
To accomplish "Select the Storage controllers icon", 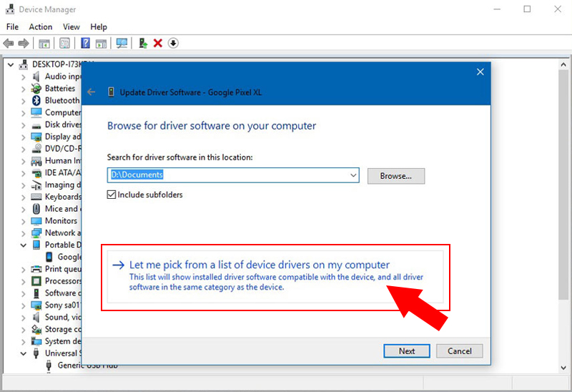I will pos(36,329).
